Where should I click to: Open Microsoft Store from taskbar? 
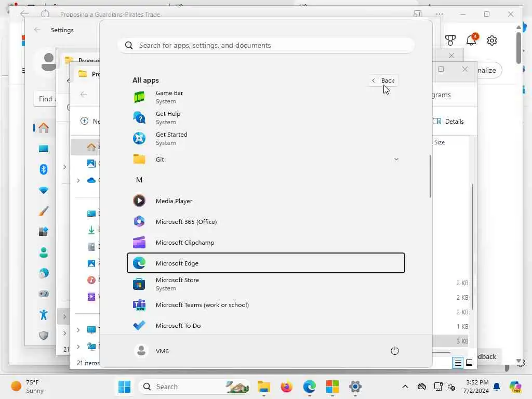click(332, 387)
